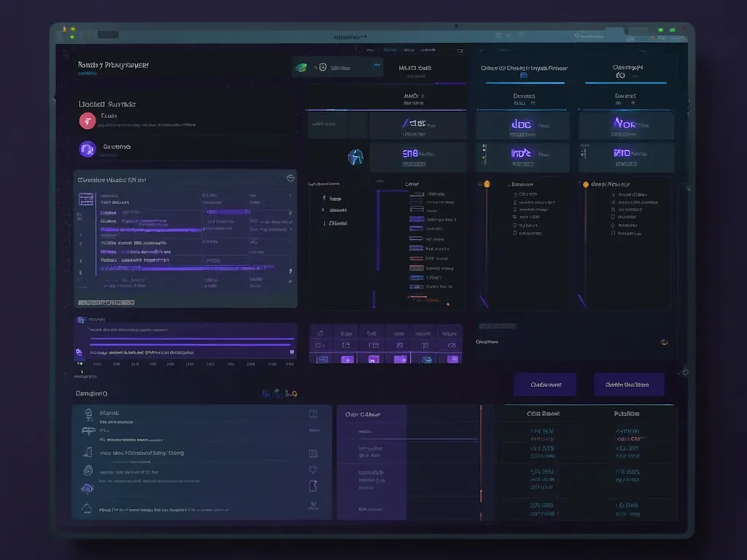The height and width of the screenshot is (560, 747).
Task: Click the small orange icon in the right side panel
Action: tap(664, 342)
